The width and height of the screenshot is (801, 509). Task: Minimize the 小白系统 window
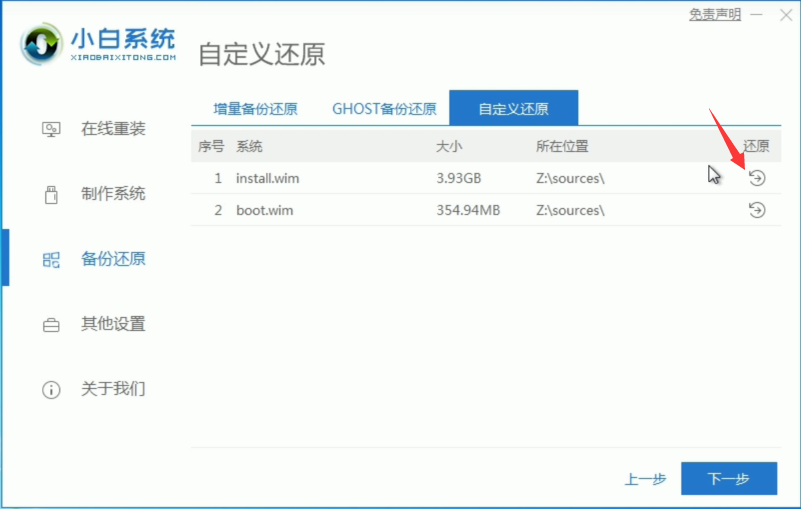(757, 14)
